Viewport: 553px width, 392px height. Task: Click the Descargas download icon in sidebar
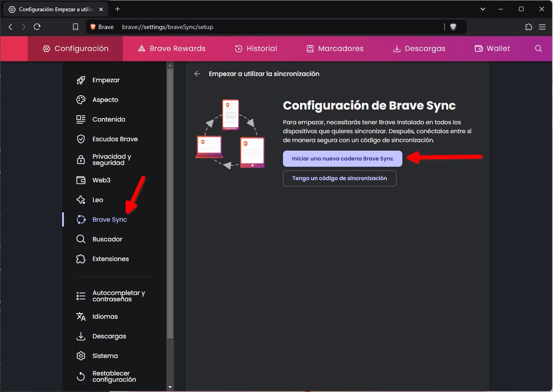pyautogui.click(x=81, y=336)
